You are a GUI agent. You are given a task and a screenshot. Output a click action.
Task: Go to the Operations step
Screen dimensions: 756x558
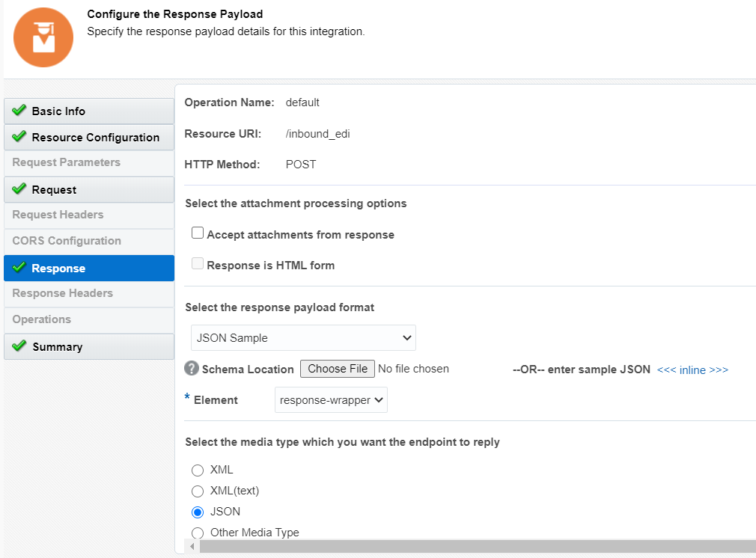(89, 319)
